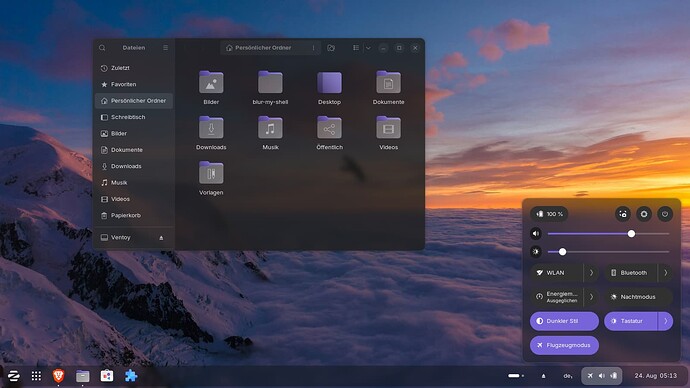Screen dimensions: 690x388
Task: Open the power menu button
Action: point(665,214)
